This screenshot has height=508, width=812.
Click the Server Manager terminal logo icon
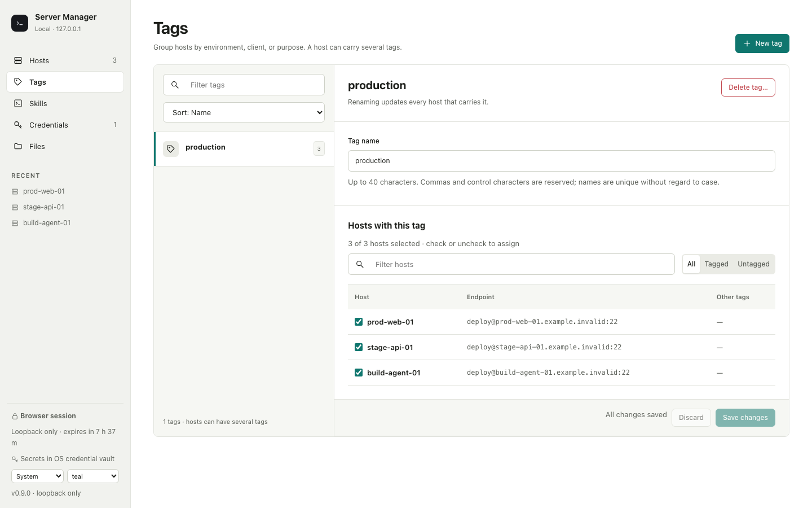tap(20, 23)
